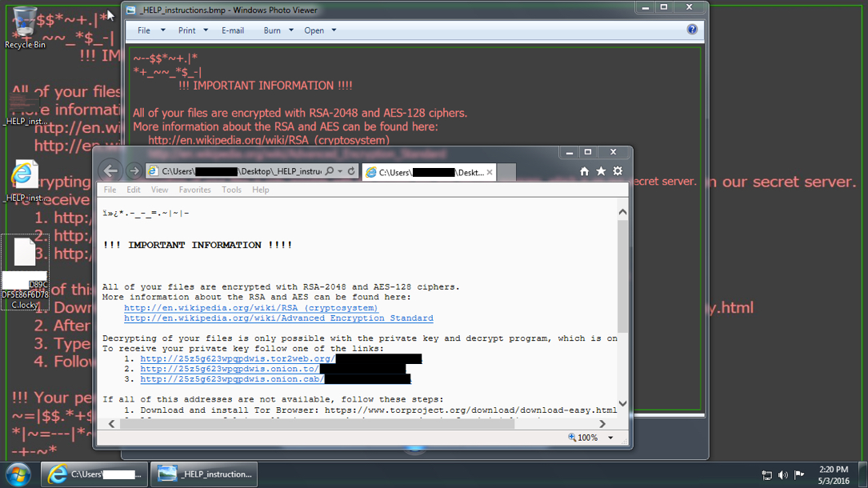The image size is (868, 488).
Task: Open the Favorites star icon
Action: coord(601,171)
